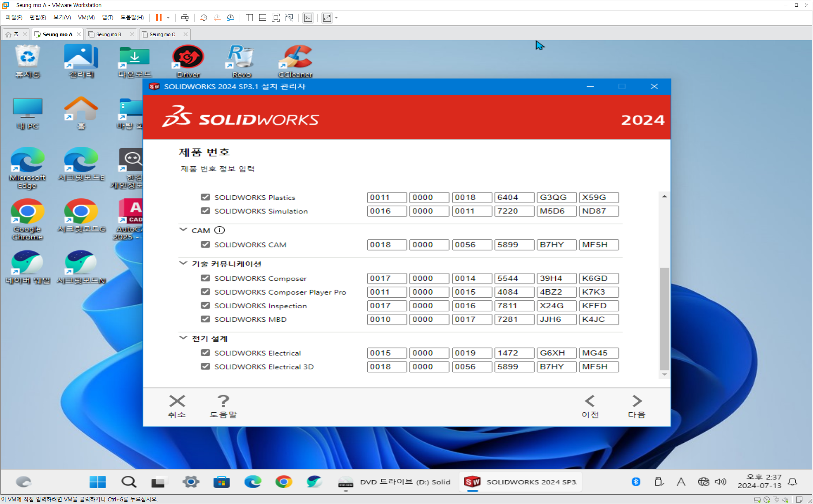Click the SOLIDWORKS Electrical serial field G6XH
This screenshot has width=813, height=504.
click(x=557, y=353)
